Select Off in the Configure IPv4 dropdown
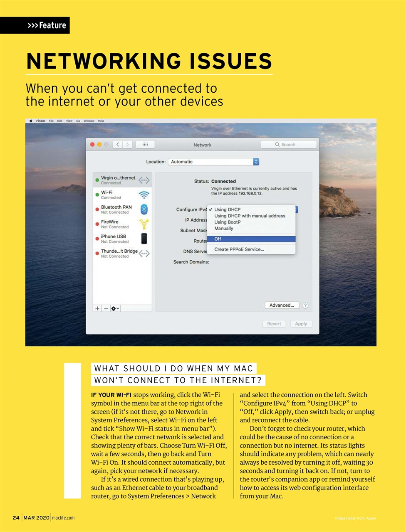Image resolution: width=406 pixels, height=532 pixels. coord(219,239)
